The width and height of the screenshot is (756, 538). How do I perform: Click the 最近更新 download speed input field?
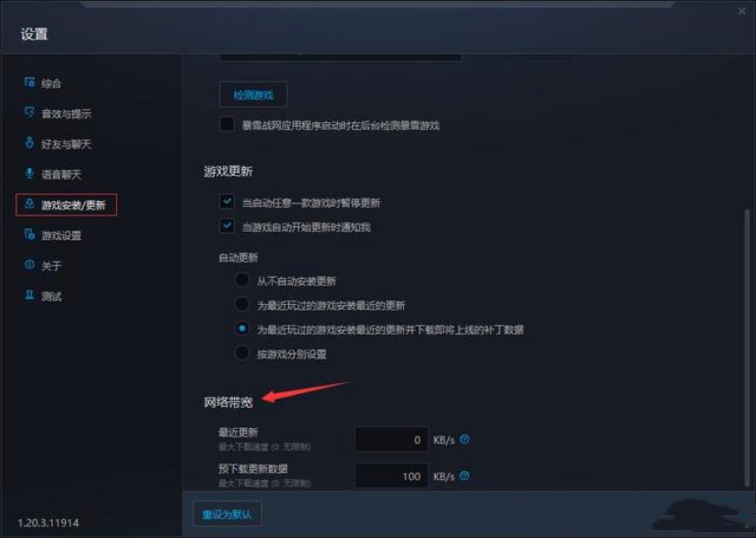(x=391, y=440)
